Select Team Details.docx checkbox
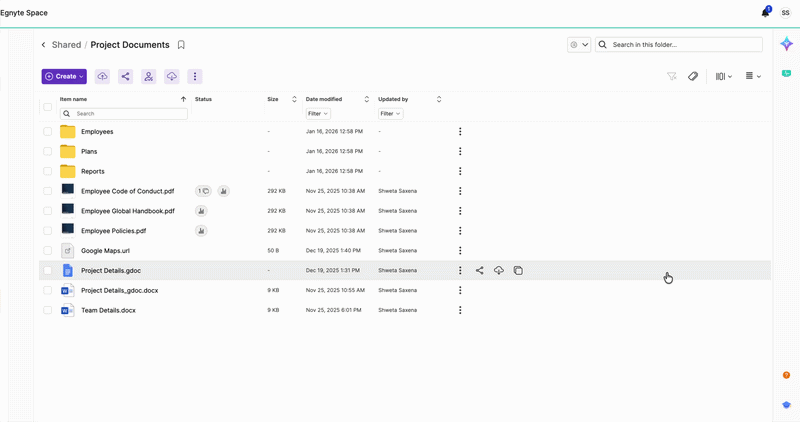 point(47,310)
